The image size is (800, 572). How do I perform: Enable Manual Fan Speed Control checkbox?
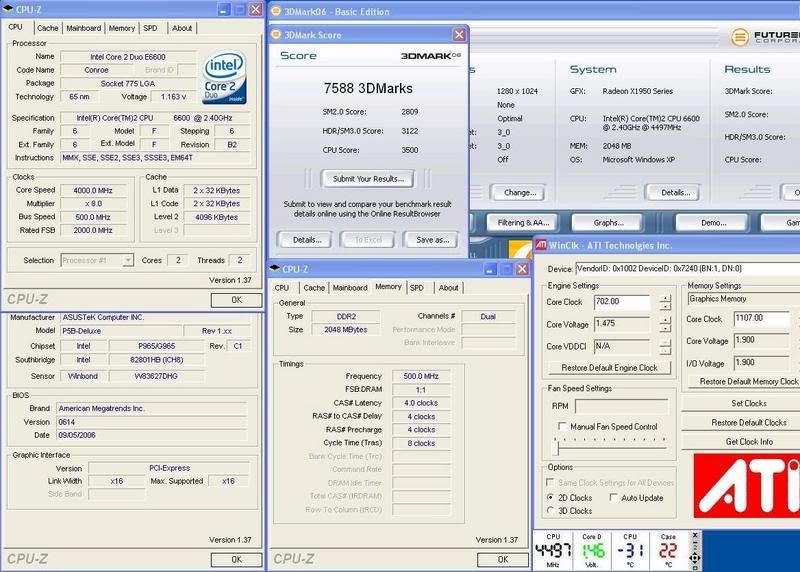click(x=562, y=426)
